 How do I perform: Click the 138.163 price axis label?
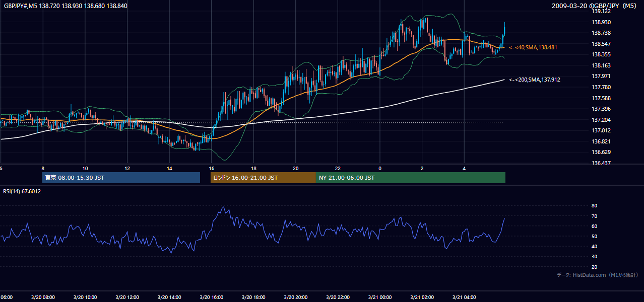(601, 65)
